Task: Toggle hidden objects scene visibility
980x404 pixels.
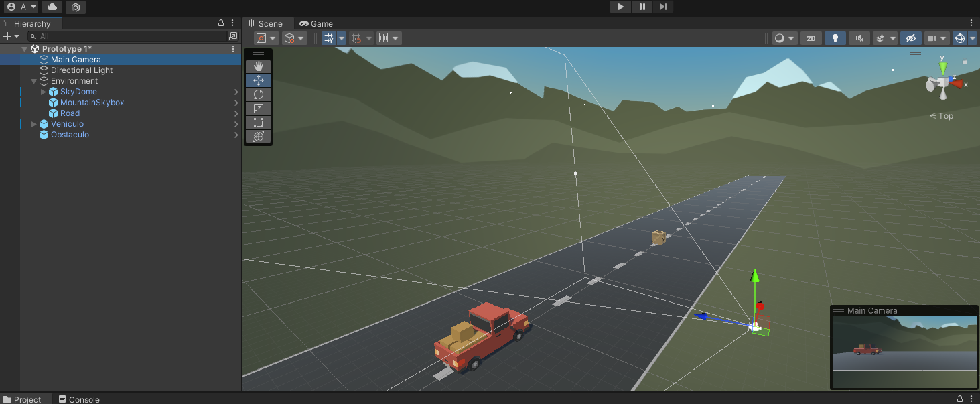Action: [x=909, y=38]
